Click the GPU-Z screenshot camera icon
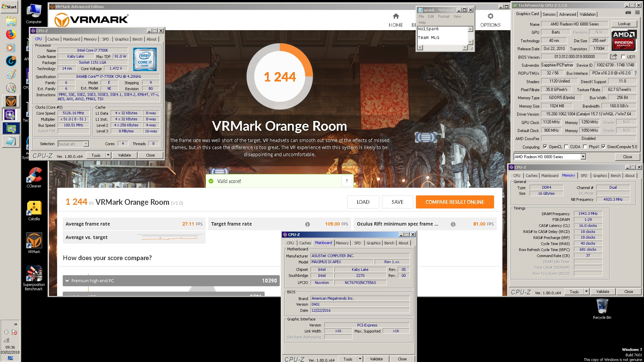This screenshot has width=644, height=362. 628,13
